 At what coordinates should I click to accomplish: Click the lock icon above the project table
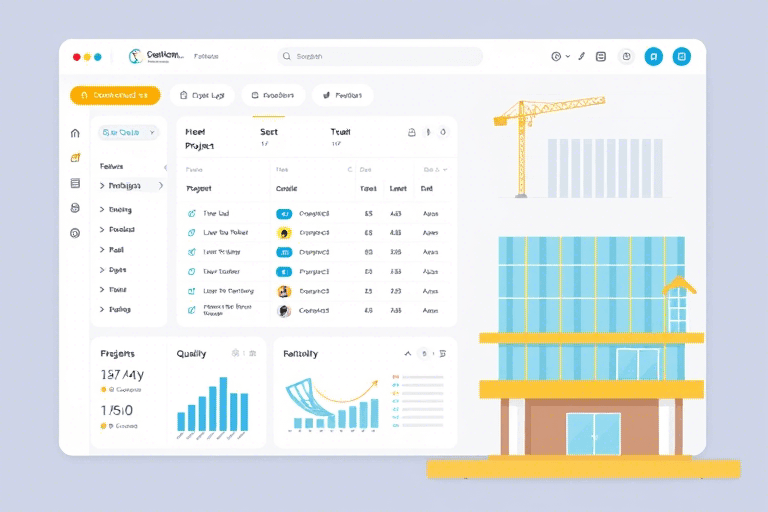(x=411, y=132)
